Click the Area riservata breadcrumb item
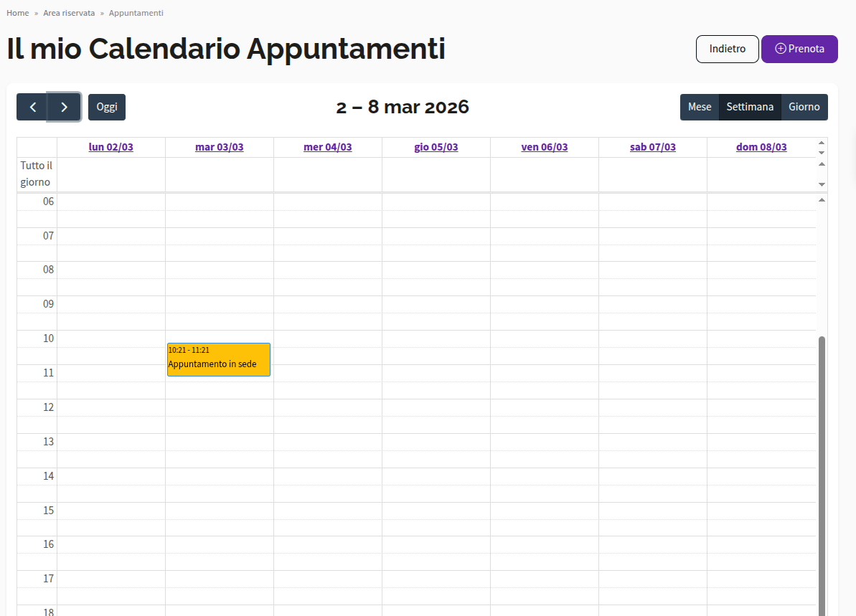The width and height of the screenshot is (856, 616). coord(69,12)
